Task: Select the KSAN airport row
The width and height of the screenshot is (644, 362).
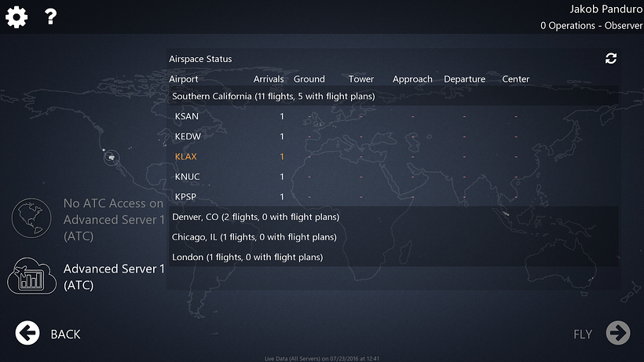Action: click(x=393, y=116)
